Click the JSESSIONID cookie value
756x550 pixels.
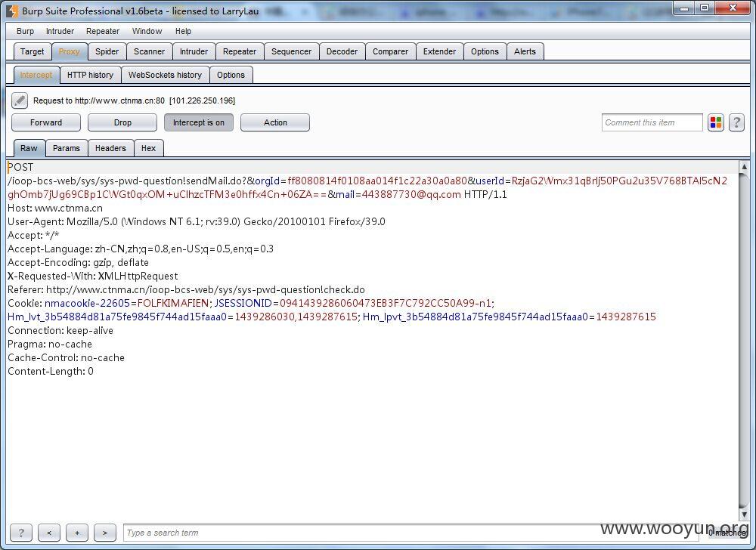point(386,303)
